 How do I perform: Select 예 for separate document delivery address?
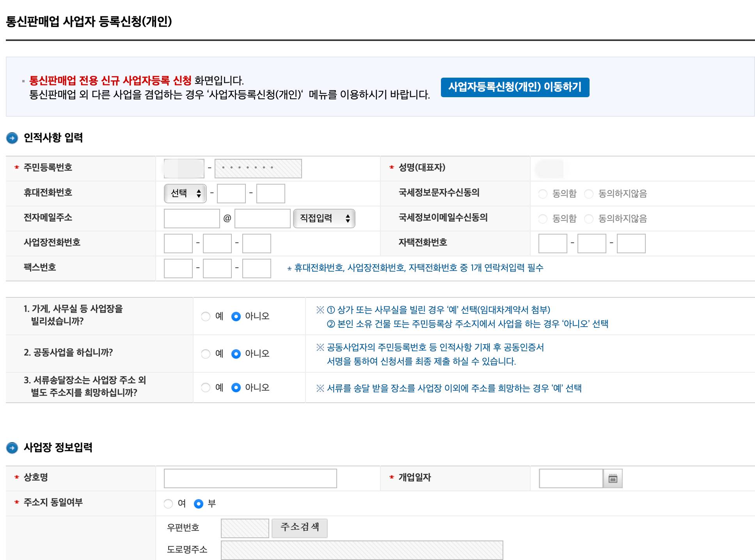pos(206,387)
